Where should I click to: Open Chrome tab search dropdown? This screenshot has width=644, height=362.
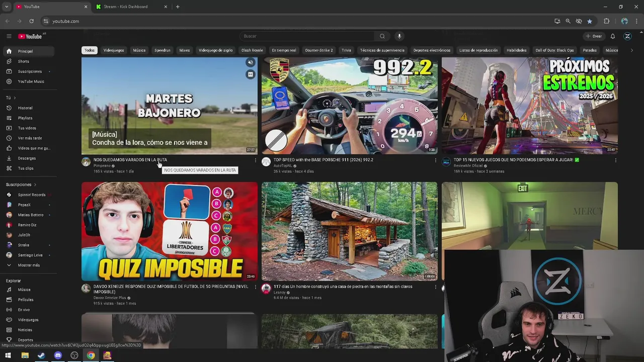click(x=7, y=7)
